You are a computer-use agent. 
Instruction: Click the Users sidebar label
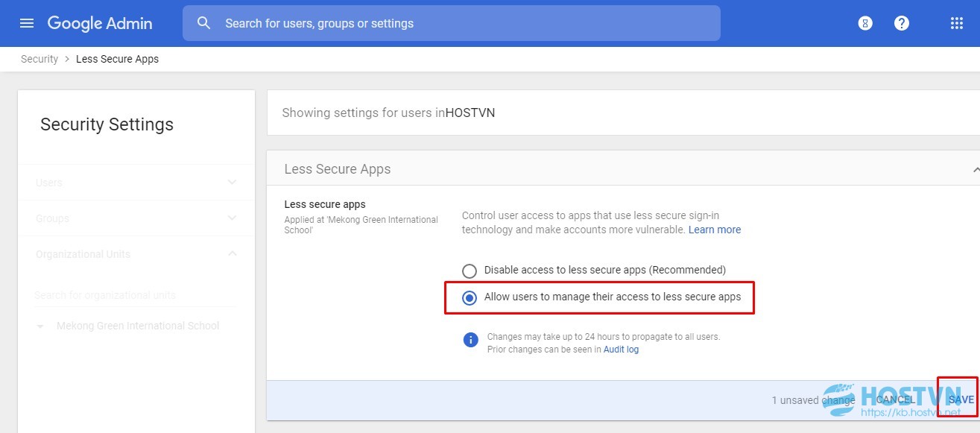coord(49,183)
